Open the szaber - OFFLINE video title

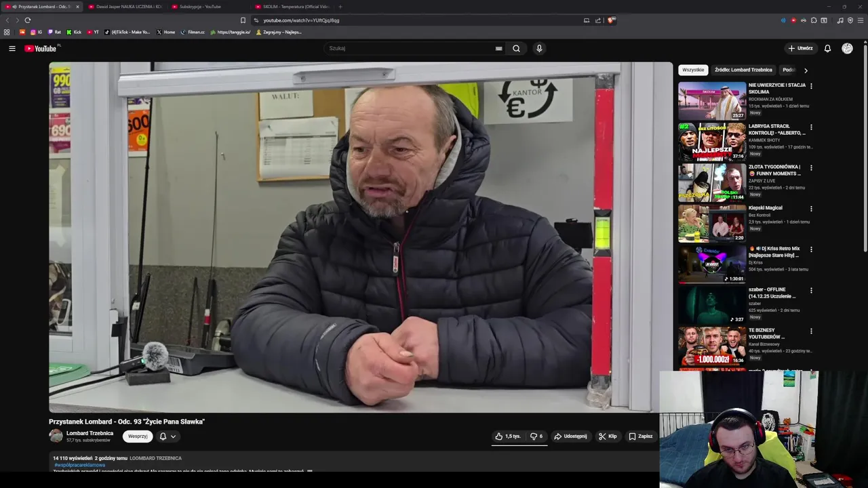click(x=773, y=293)
